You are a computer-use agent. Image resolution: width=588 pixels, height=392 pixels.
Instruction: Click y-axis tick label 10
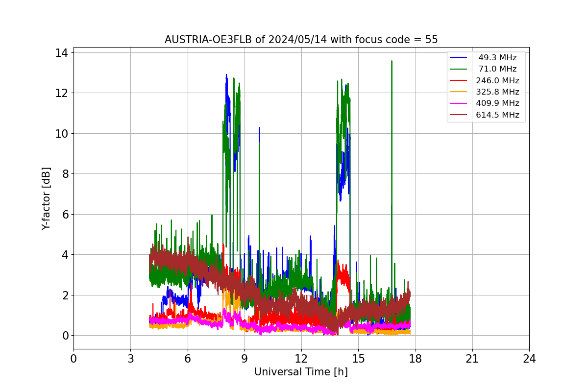[63, 133]
